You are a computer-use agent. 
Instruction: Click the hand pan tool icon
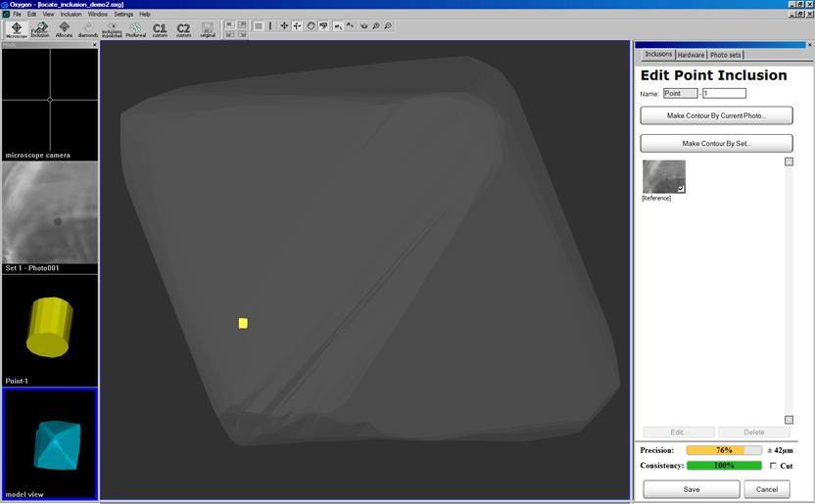(311, 26)
